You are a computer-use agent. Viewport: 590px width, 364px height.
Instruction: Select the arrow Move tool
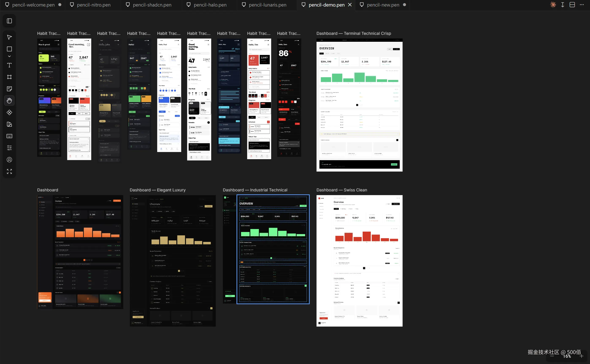[x=9, y=37]
